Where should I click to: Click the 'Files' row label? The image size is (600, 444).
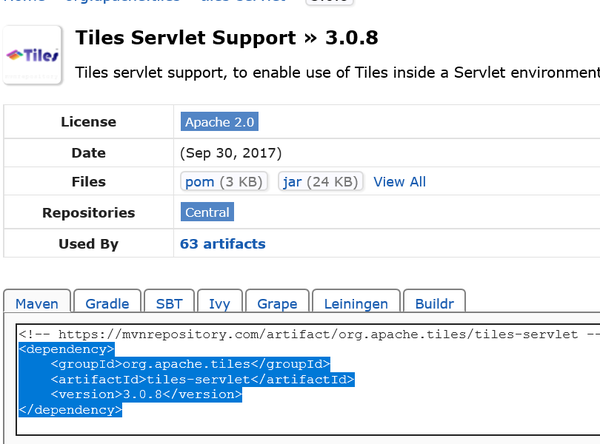pyautogui.click(x=88, y=181)
